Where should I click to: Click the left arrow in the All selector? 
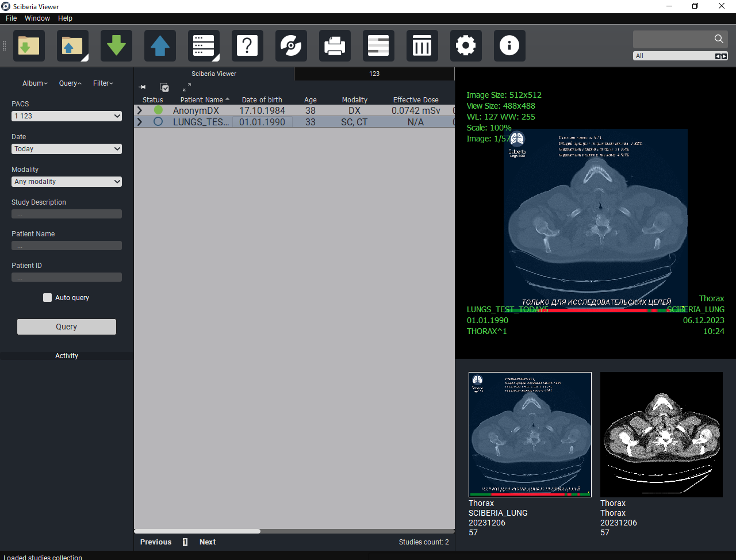pyautogui.click(x=718, y=56)
